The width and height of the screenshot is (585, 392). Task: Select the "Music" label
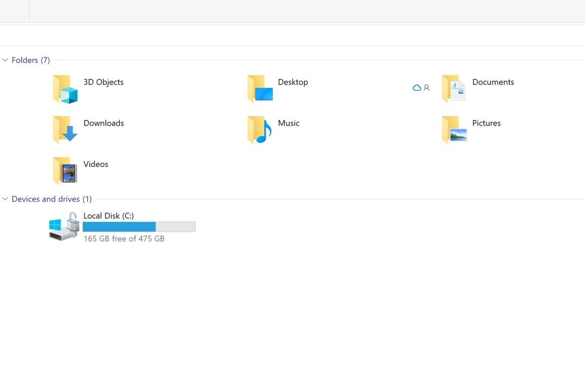pyautogui.click(x=289, y=123)
